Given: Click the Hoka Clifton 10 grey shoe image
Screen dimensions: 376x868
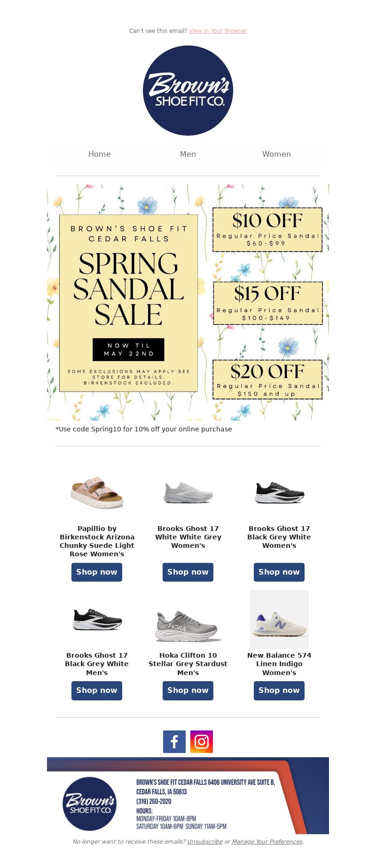Looking at the screenshot, I should 188,626.
